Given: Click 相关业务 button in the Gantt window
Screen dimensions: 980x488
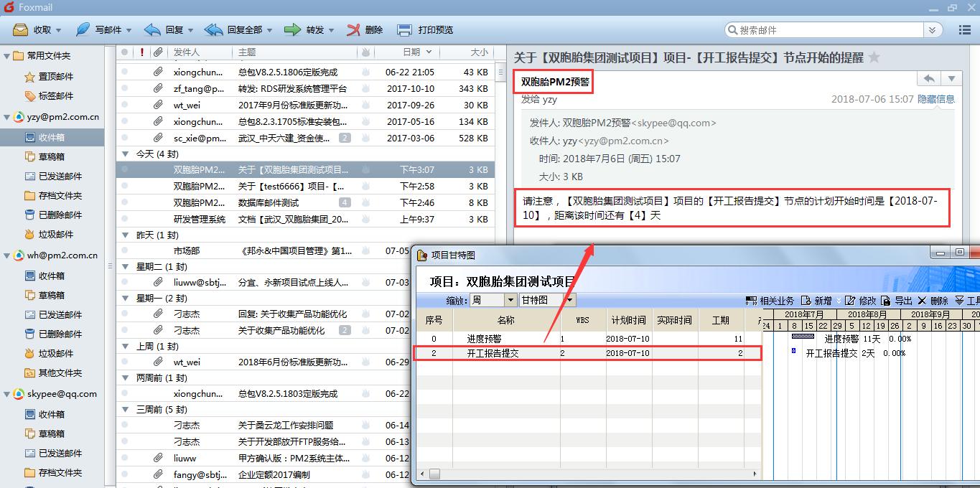Looking at the screenshot, I should 770,301.
